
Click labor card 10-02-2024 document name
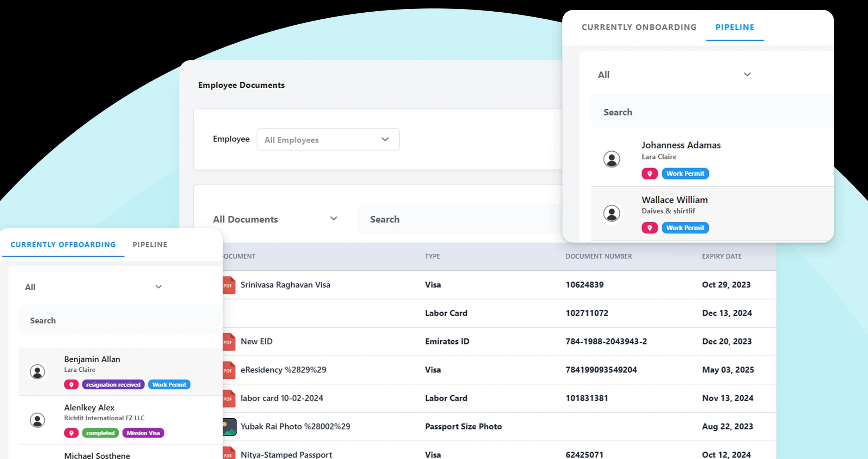[x=282, y=398]
